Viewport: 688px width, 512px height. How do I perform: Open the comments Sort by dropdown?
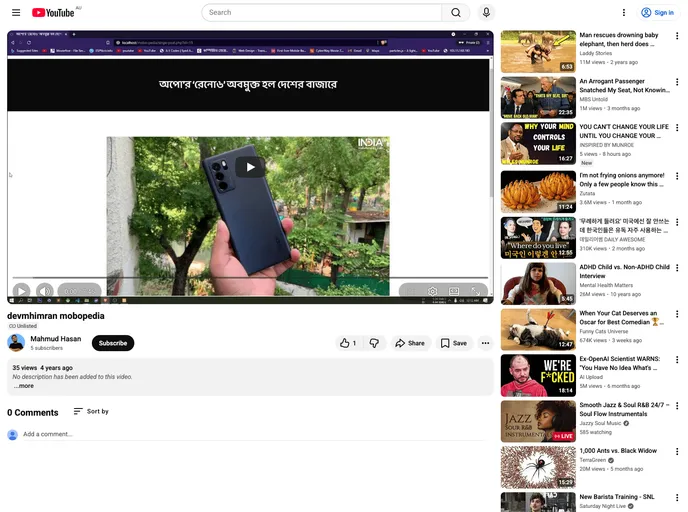pos(91,411)
